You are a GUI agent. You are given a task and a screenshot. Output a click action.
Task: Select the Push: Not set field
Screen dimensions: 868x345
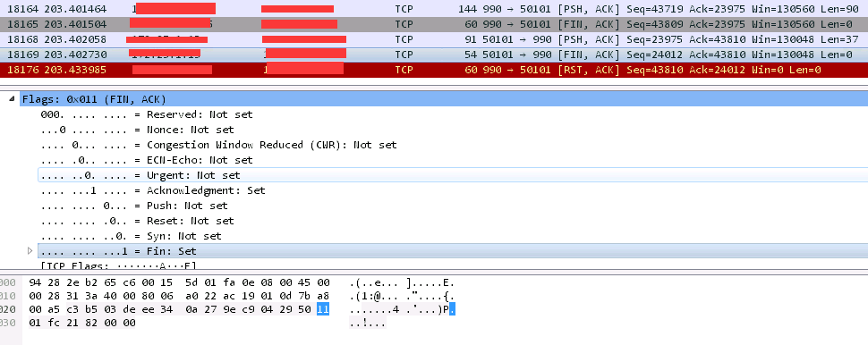tap(134, 205)
